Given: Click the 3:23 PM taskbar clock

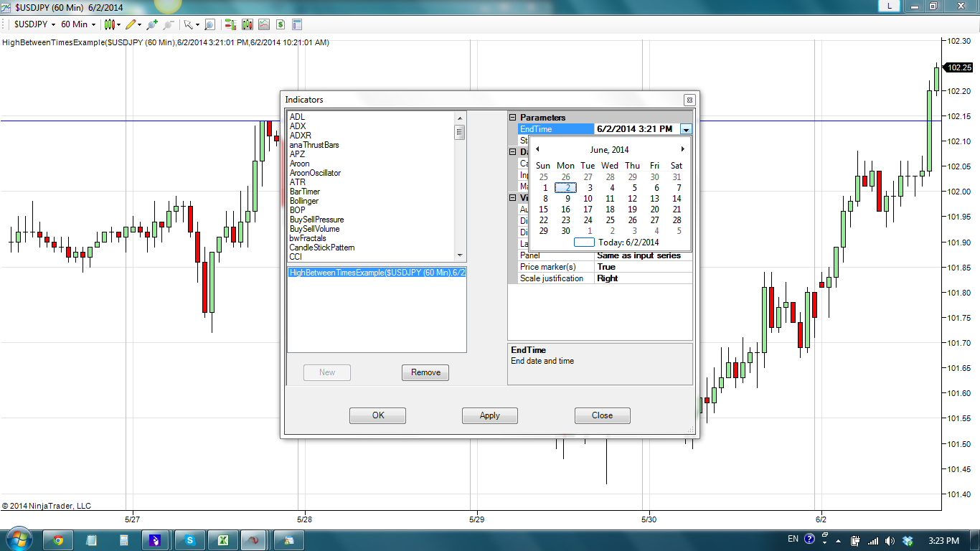Looking at the screenshot, I should (x=943, y=540).
